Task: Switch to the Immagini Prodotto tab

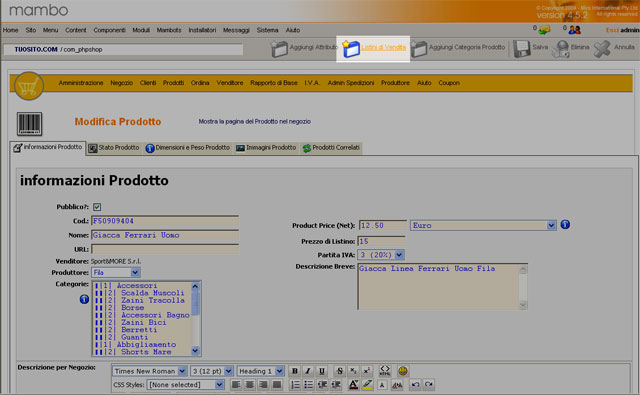Action: 266,148
